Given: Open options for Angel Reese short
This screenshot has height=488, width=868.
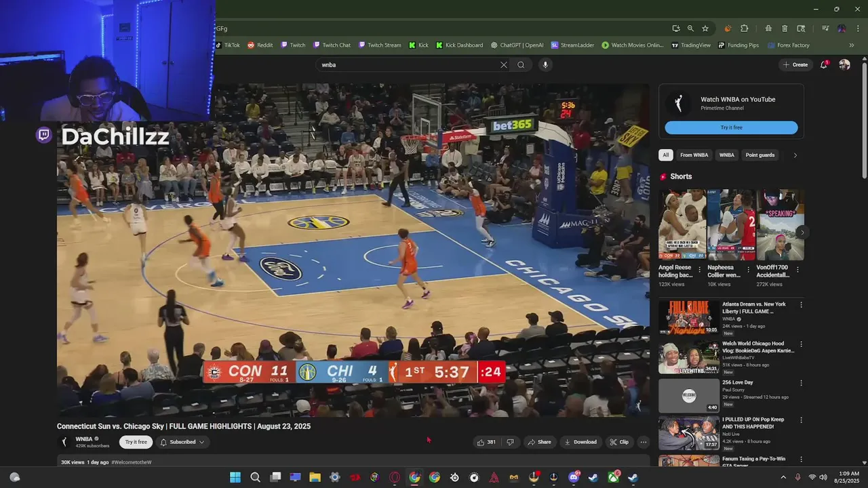Looking at the screenshot, I should point(700,269).
